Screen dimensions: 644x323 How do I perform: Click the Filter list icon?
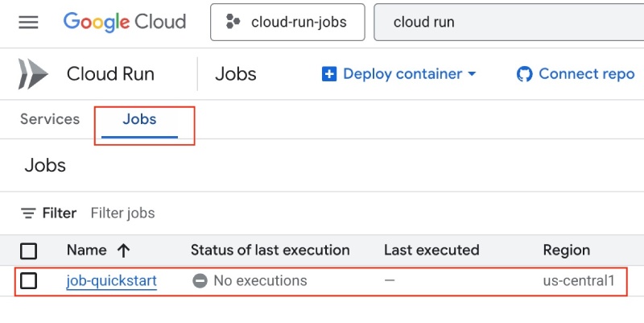coord(28,213)
